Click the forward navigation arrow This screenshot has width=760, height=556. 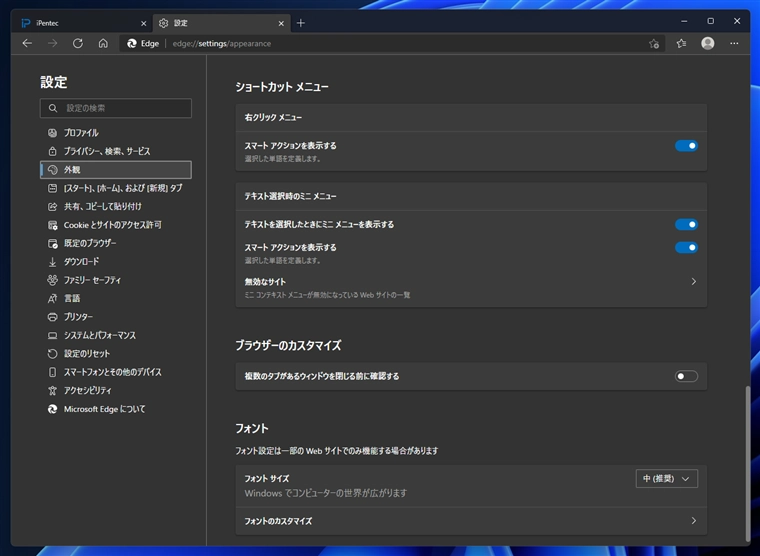click(52, 44)
